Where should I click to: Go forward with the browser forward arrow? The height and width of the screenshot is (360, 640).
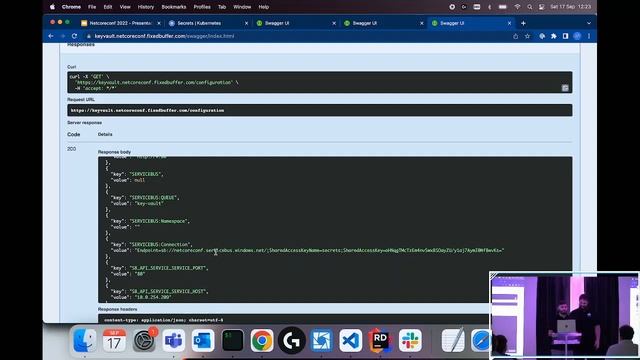(x=62, y=36)
